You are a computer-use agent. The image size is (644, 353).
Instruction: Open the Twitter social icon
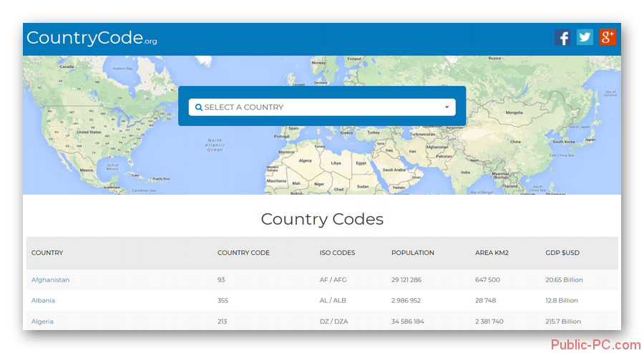tap(585, 37)
